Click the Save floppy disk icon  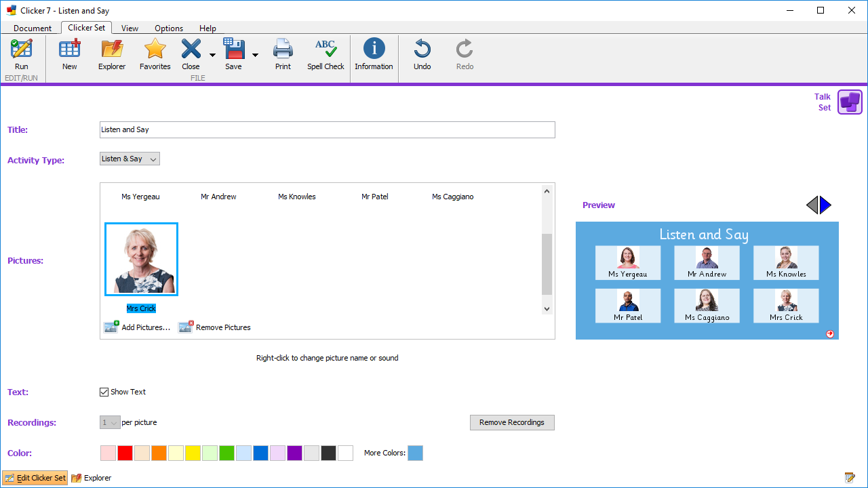pyautogui.click(x=233, y=49)
